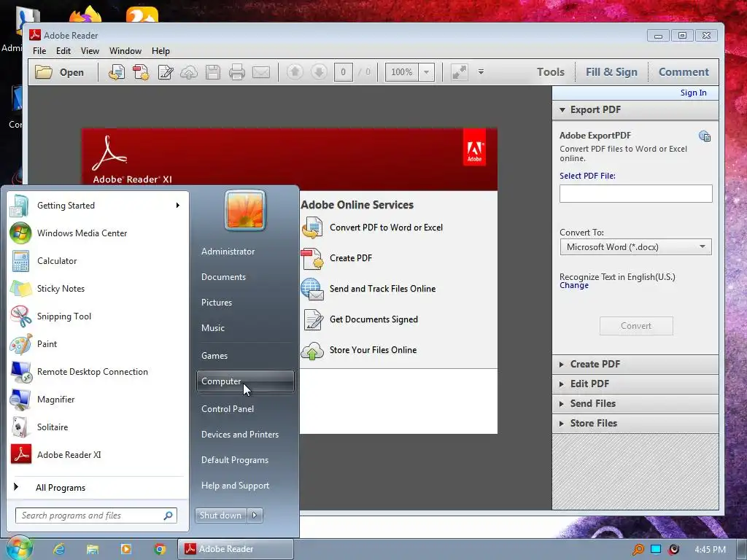Viewport: 747px width, 560px height.
Task: Open the Shut down options arrow
Action: pyautogui.click(x=255, y=516)
